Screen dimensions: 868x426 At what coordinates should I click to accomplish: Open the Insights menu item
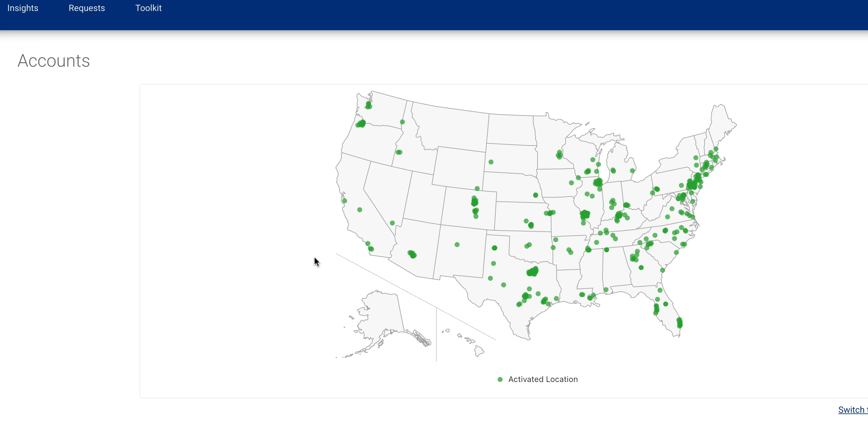(23, 8)
